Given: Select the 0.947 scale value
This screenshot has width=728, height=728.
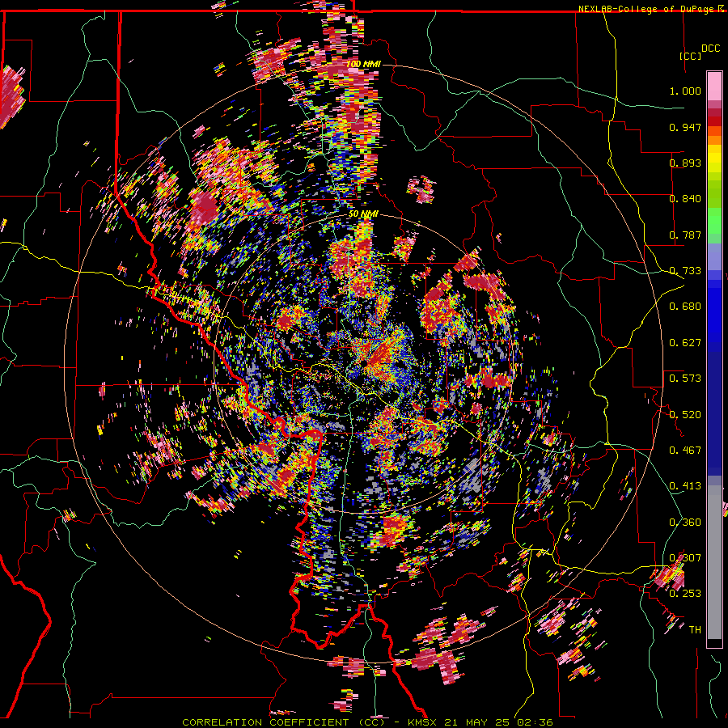Looking at the screenshot, I should pos(685,127).
